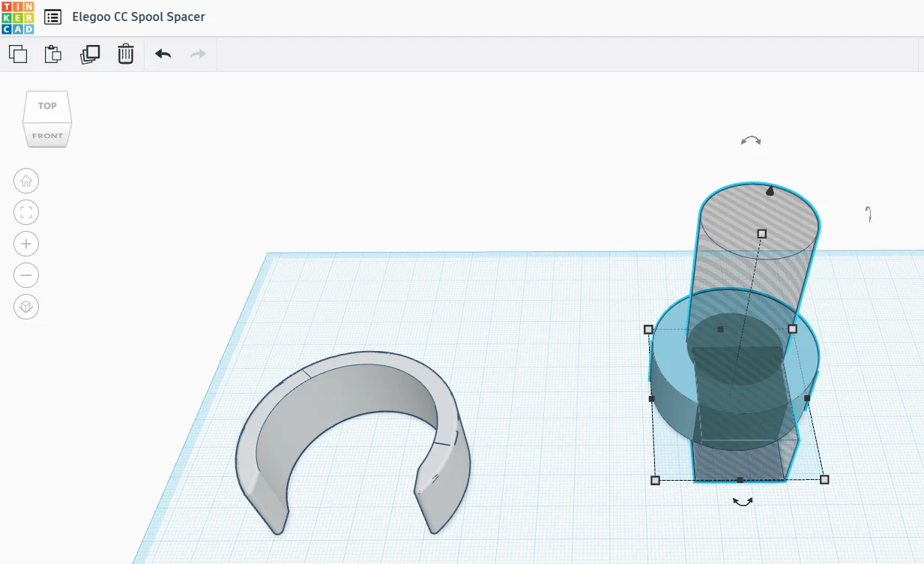This screenshot has width=924, height=564.
Task: Click the rotation arrow below selection box
Action: (x=743, y=502)
